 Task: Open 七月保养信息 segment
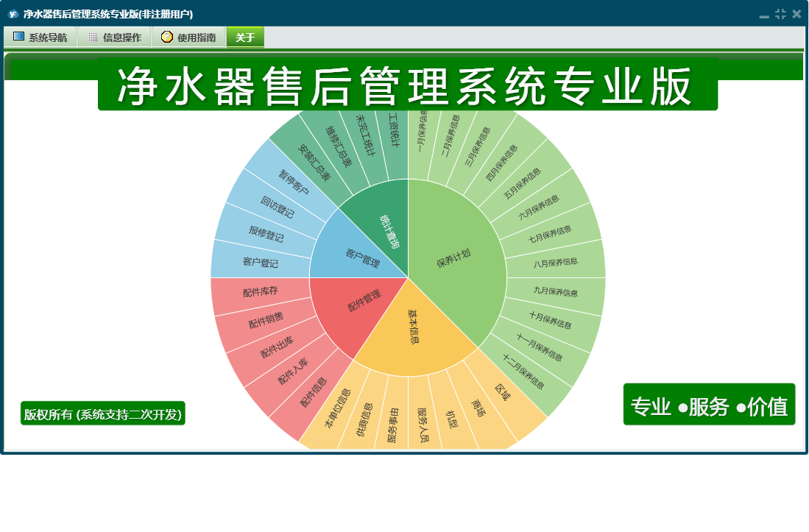pyautogui.click(x=549, y=234)
